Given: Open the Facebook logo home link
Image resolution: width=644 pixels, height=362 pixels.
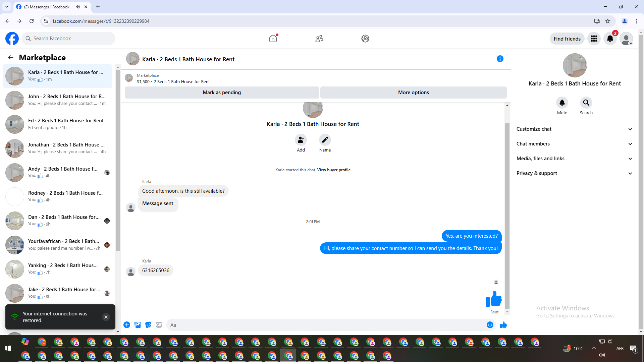Looking at the screenshot, I should [x=12, y=39].
